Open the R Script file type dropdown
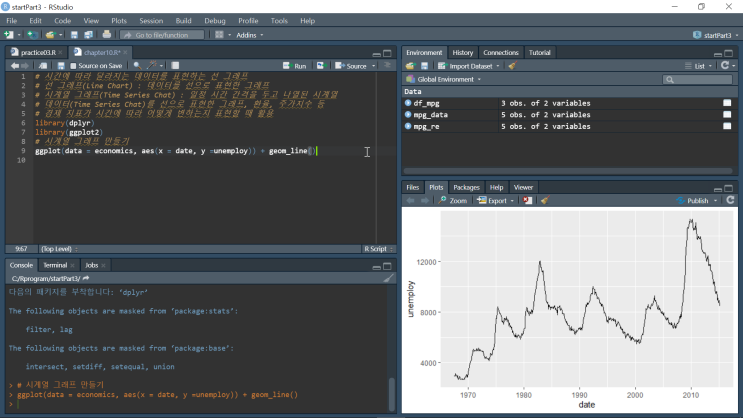The height and width of the screenshot is (418, 743). click(x=378, y=249)
